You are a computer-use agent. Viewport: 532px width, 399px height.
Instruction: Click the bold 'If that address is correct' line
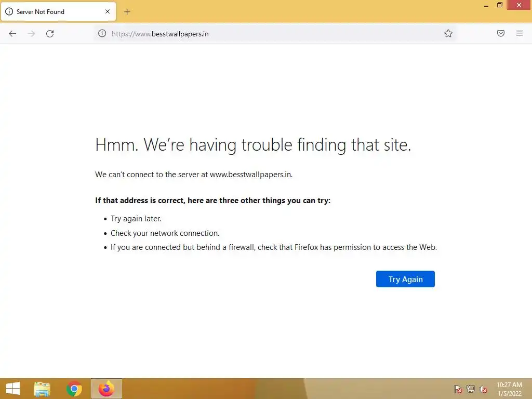click(212, 201)
